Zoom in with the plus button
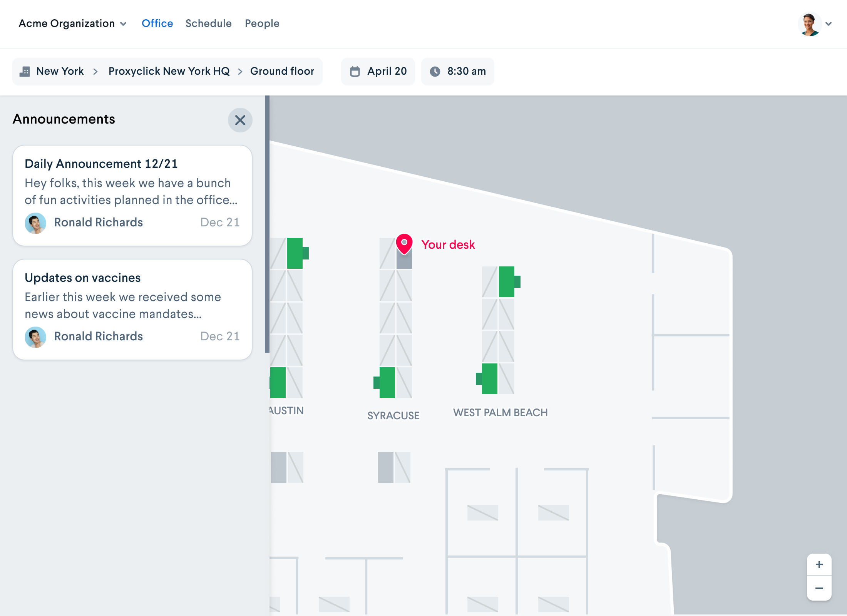Screen dimensions: 847x616 click(819, 564)
